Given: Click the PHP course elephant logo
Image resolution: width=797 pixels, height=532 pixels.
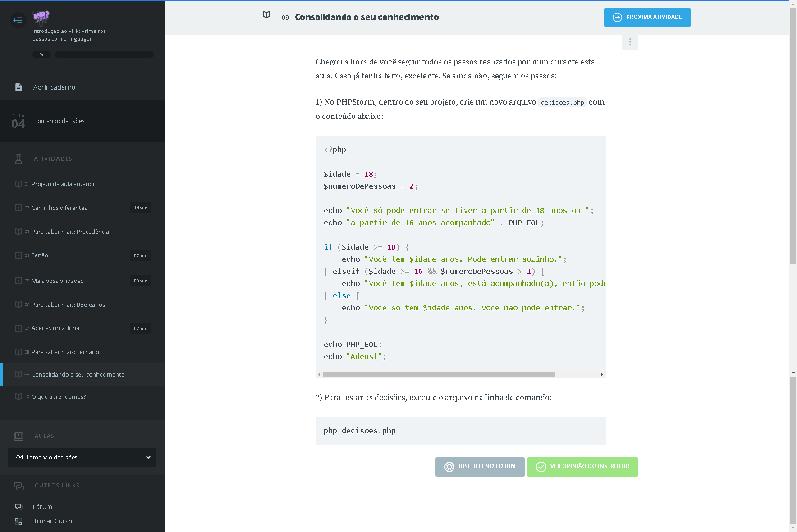Looking at the screenshot, I should click(x=41, y=18).
